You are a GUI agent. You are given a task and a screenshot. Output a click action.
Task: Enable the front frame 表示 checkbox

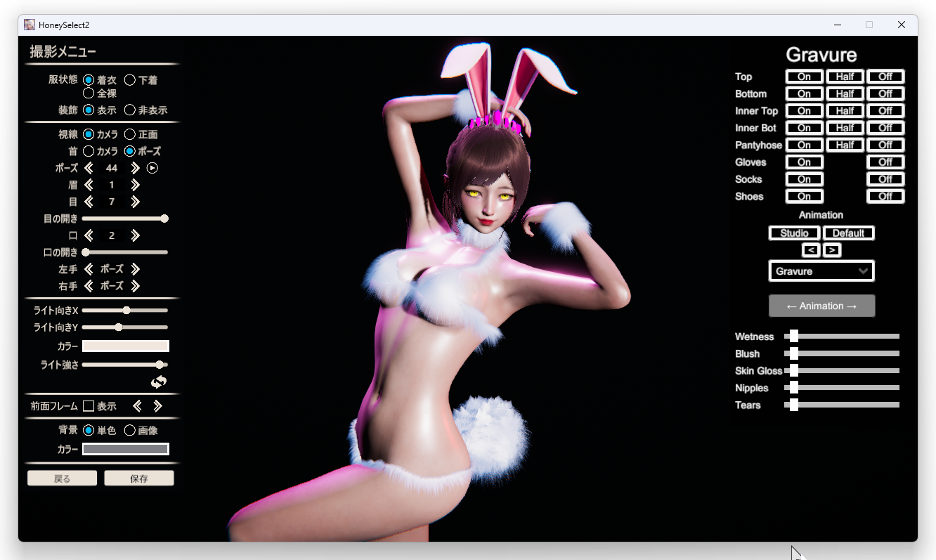point(89,405)
